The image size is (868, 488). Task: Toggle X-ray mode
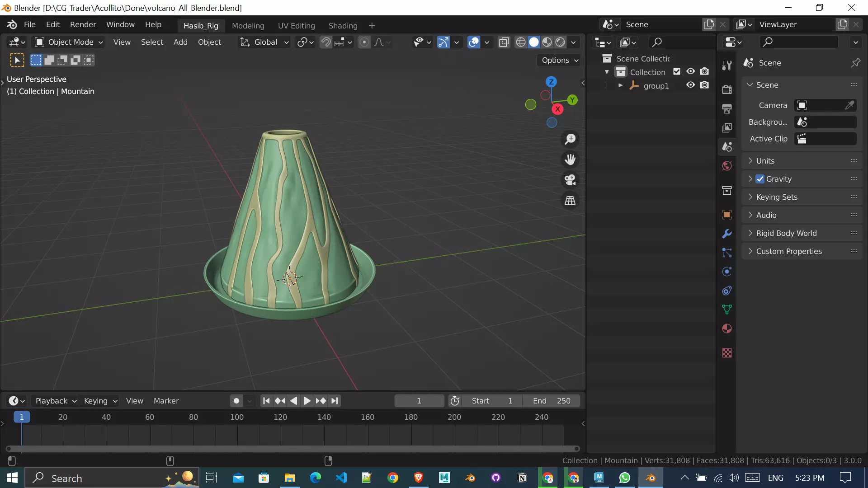pos(504,42)
